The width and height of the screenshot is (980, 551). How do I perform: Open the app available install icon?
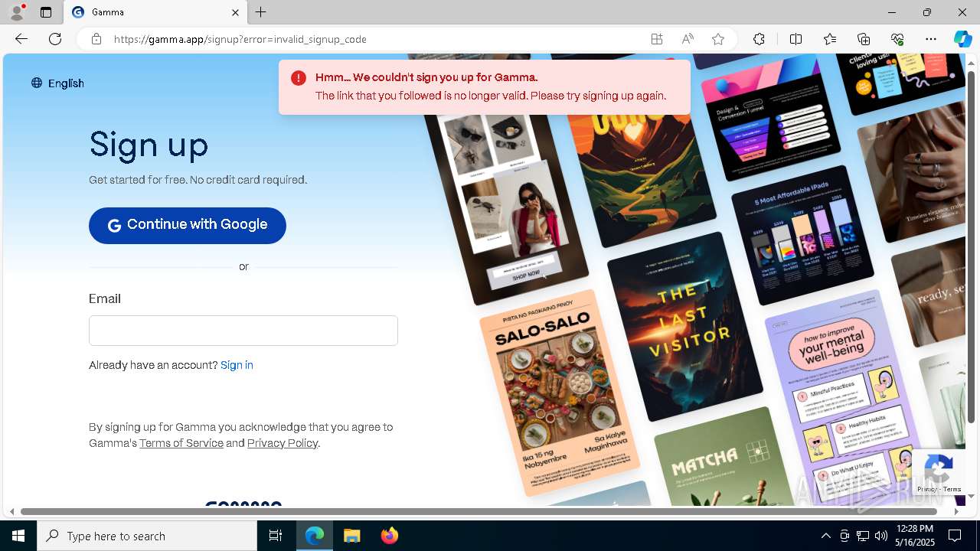(x=657, y=39)
